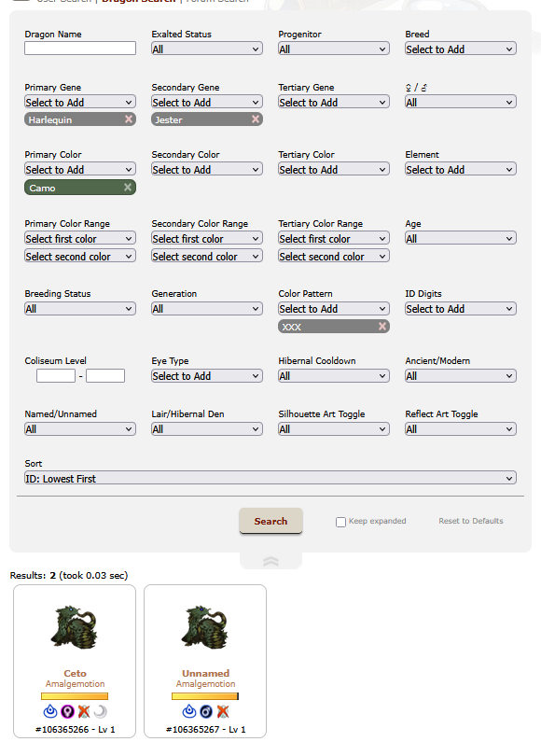The height and width of the screenshot is (756, 541).
Task: Click Ceto's yellow energy bar
Action: click(x=75, y=696)
